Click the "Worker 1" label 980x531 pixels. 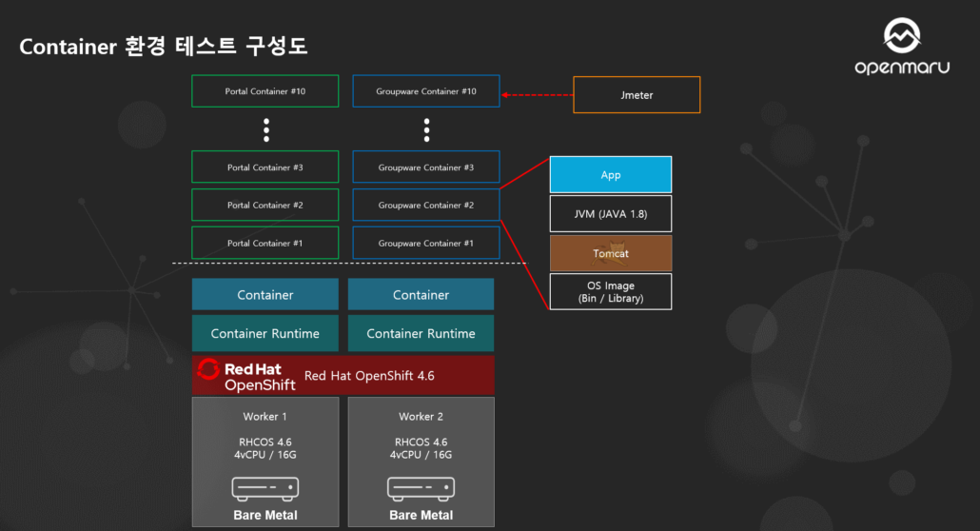[x=265, y=417]
